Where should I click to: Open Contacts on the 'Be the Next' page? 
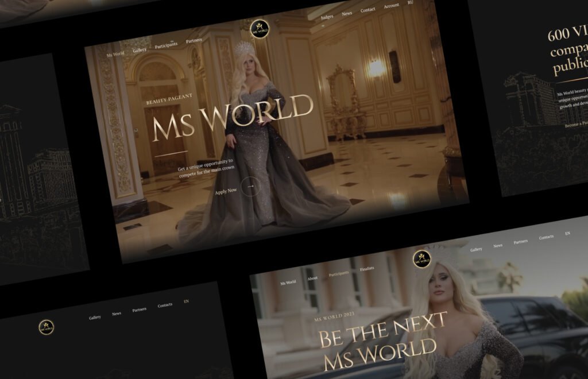click(x=546, y=237)
